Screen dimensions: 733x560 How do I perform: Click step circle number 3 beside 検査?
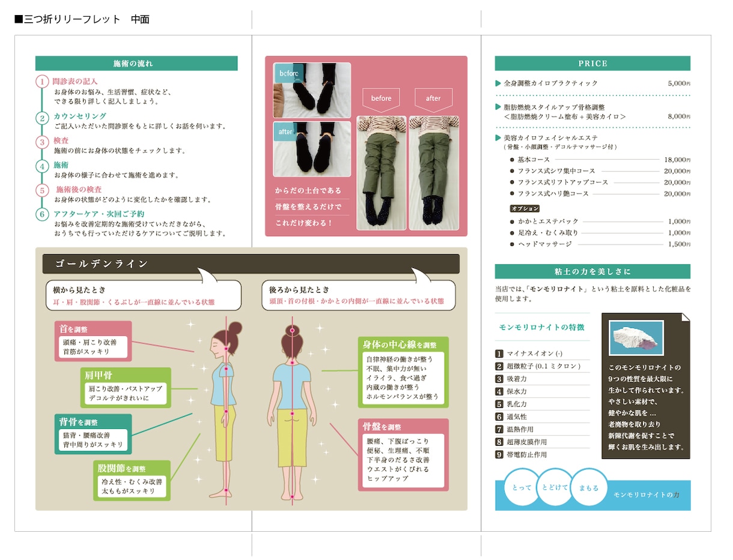41,142
